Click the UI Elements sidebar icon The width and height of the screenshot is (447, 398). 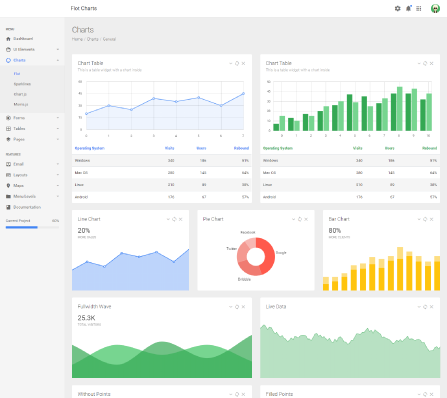8,50
